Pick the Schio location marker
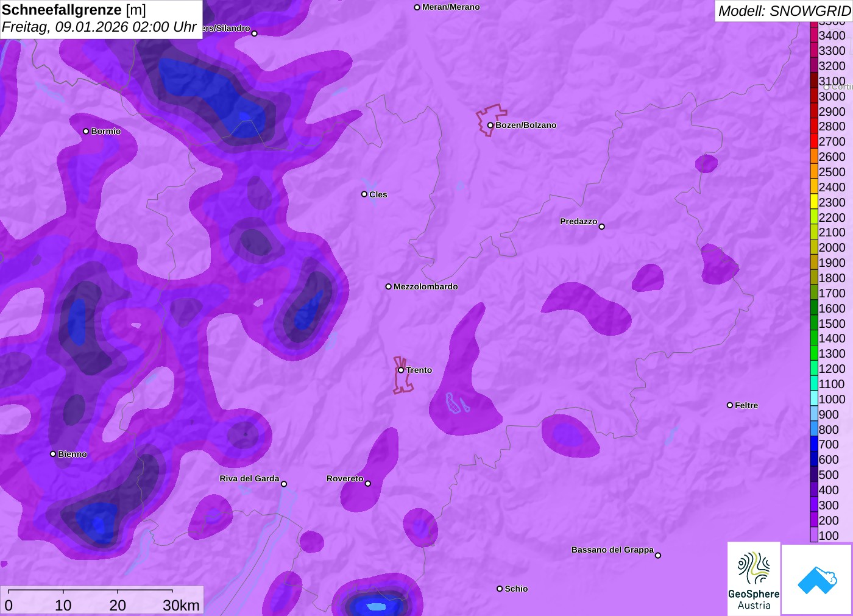The width and height of the screenshot is (853, 616). pyautogui.click(x=500, y=589)
